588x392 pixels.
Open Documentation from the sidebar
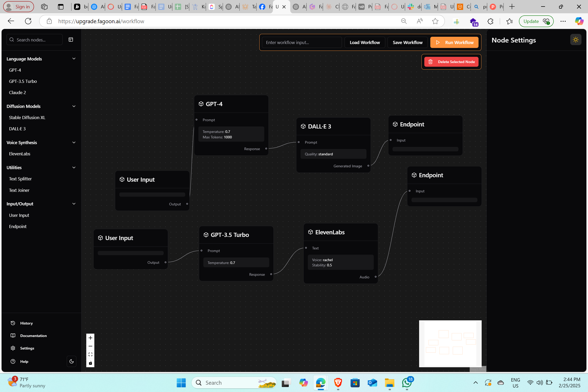(33, 336)
